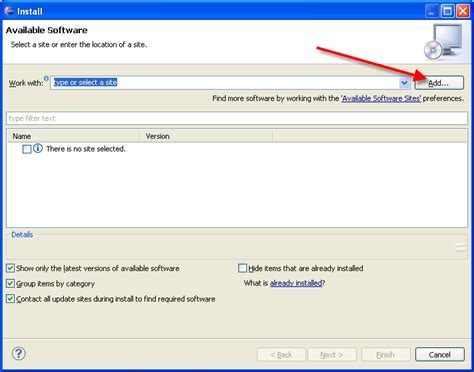Click the Cancel button
Image resolution: width=474 pixels, height=372 pixels.
[440, 355]
